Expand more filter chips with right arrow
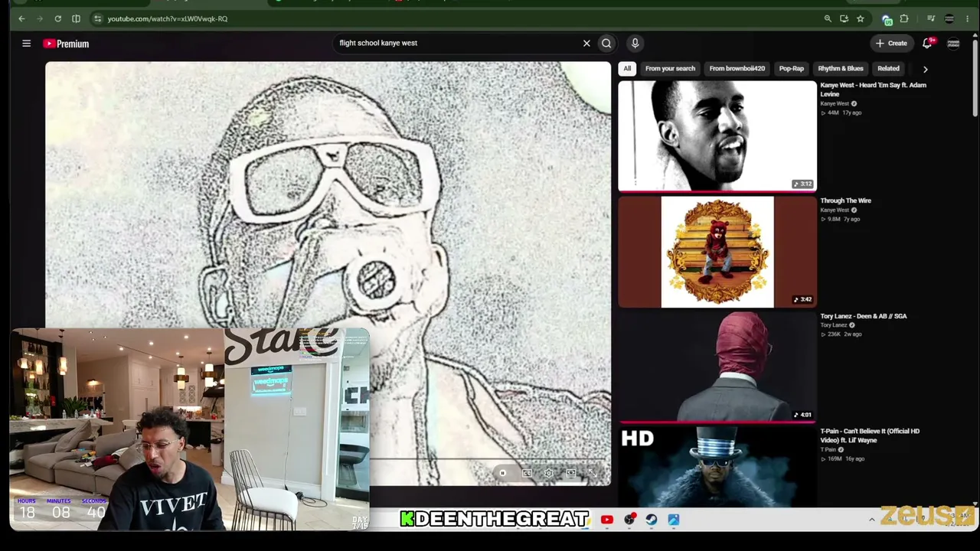Screen dimensions: 980x551 pyautogui.click(x=925, y=69)
